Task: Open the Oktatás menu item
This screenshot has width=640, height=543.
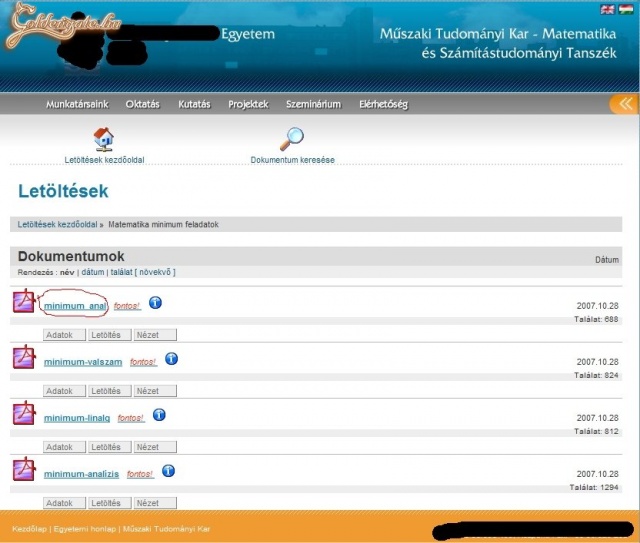Action: click(142, 104)
